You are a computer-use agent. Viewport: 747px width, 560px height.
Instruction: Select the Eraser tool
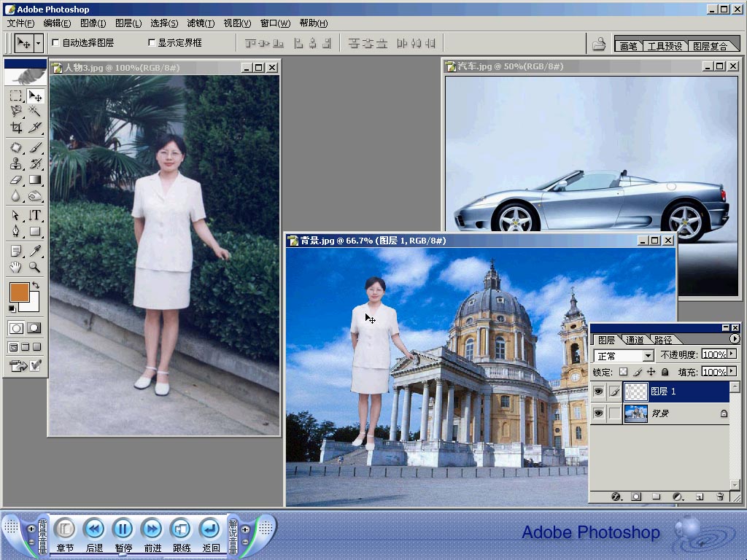(16, 179)
